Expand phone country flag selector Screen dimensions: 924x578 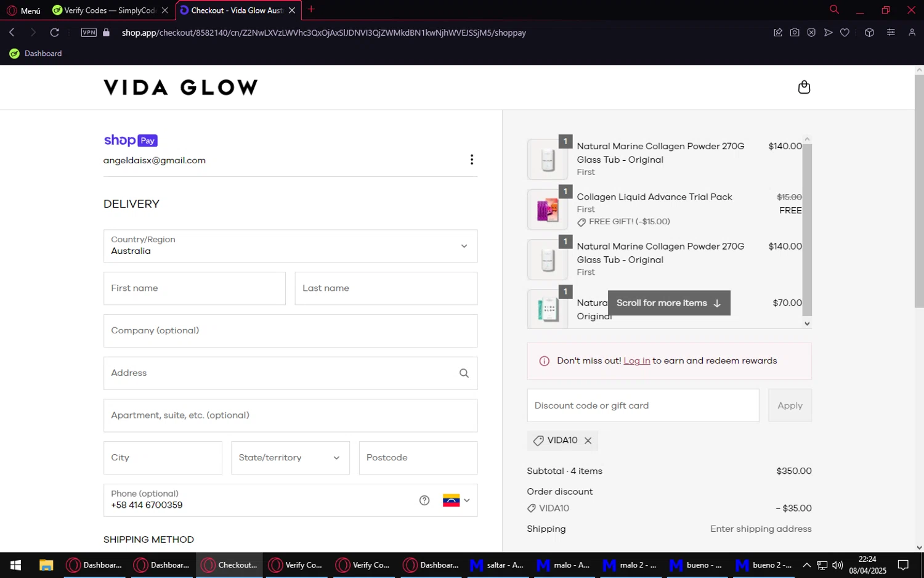point(456,500)
